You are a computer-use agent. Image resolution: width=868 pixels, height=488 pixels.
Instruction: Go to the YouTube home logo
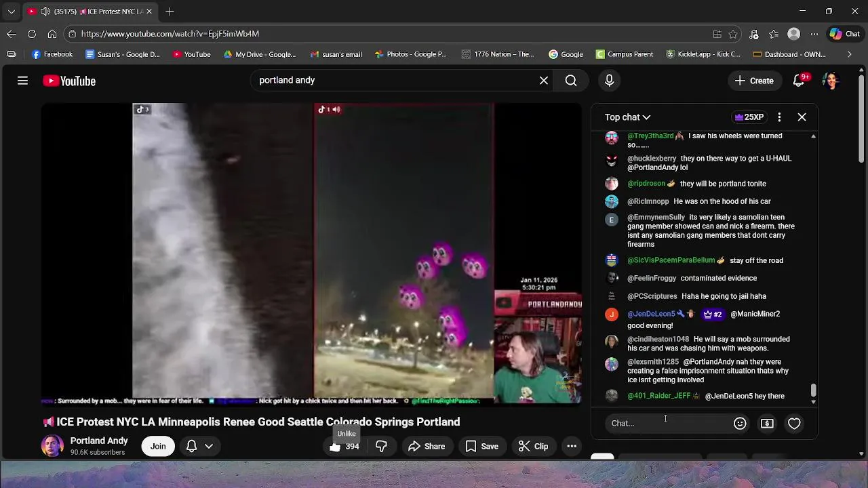pyautogui.click(x=69, y=81)
